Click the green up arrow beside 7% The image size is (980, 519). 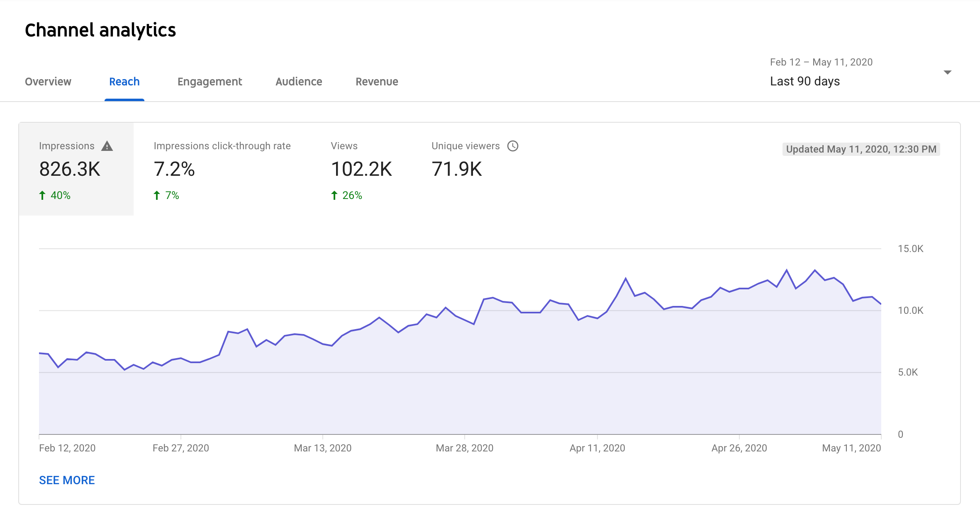pyautogui.click(x=157, y=195)
